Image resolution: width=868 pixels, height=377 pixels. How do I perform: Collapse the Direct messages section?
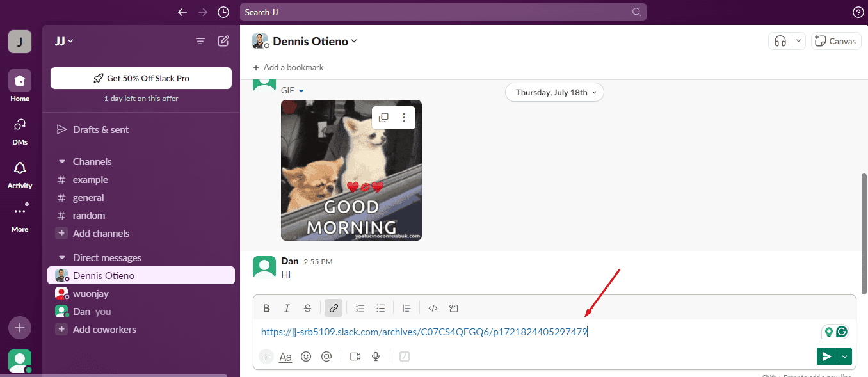coord(62,258)
